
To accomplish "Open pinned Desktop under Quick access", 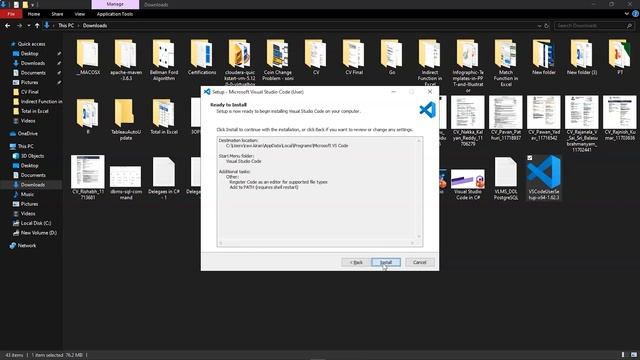I will click(29, 53).
